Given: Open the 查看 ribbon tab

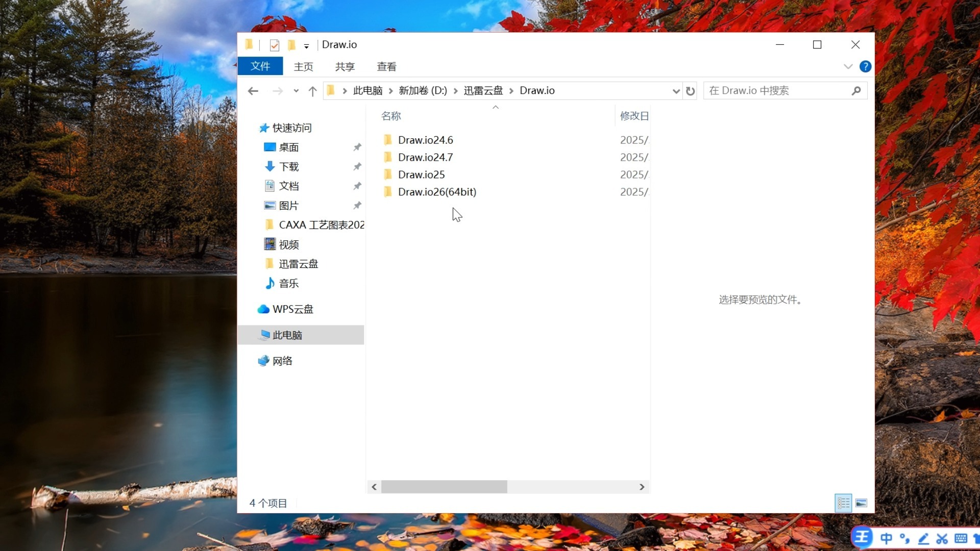Looking at the screenshot, I should [386, 66].
